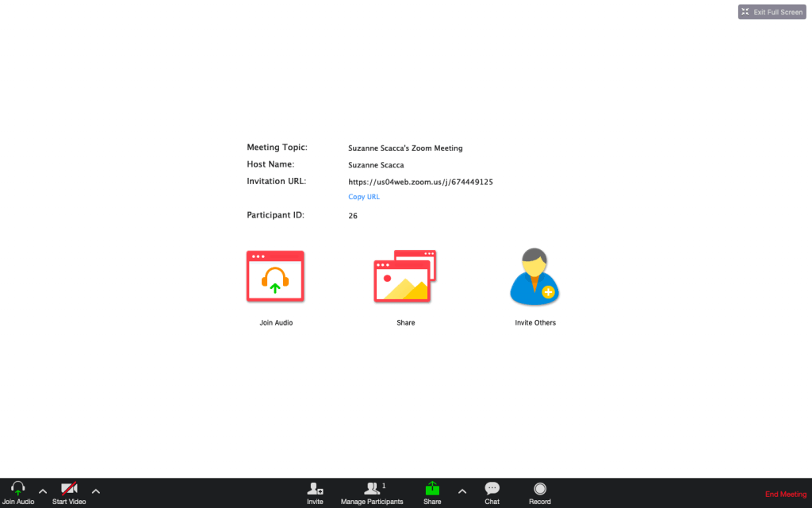Click the Participant ID value 26

pyautogui.click(x=353, y=216)
